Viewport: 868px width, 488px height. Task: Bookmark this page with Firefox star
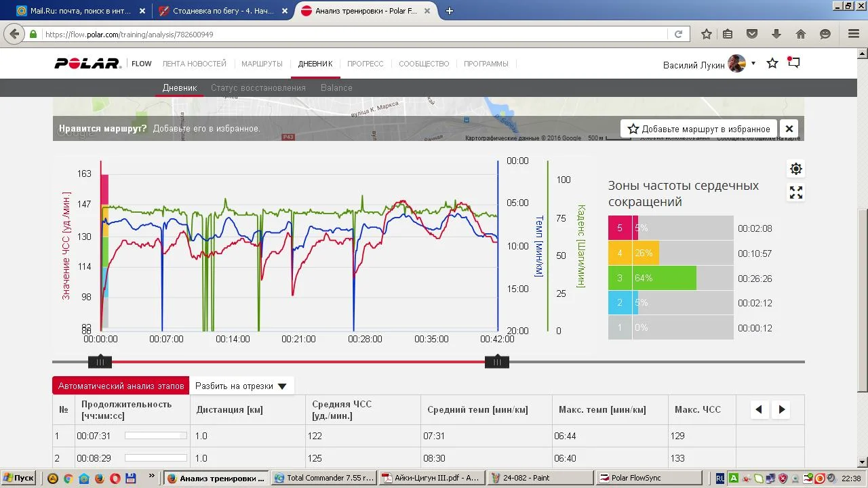707,34
